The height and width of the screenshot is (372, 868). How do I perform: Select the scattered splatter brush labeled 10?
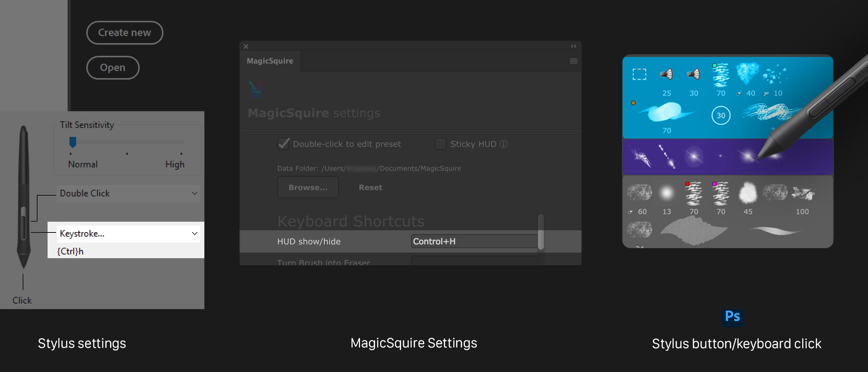click(774, 74)
